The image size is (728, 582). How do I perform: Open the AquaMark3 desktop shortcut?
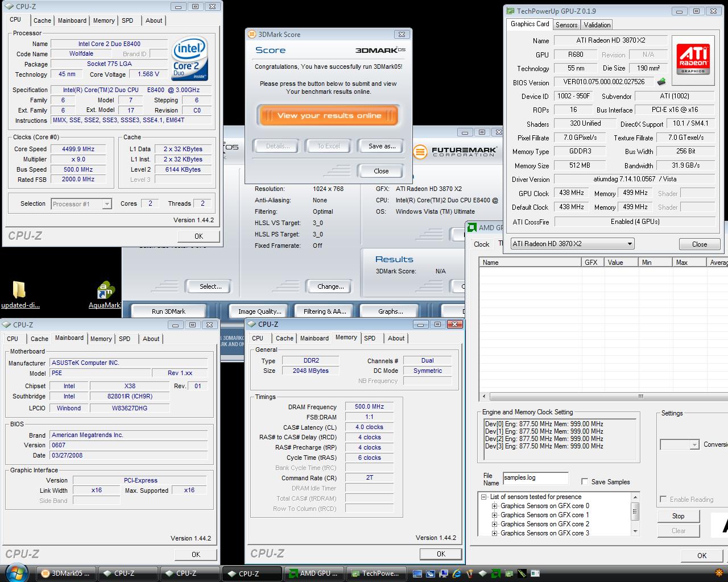(106, 295)
